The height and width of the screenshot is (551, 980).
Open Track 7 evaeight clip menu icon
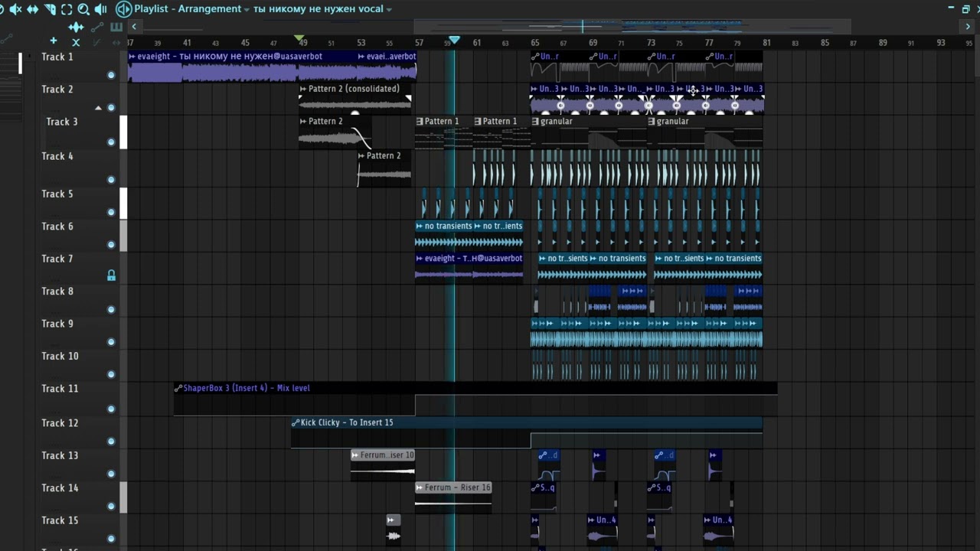pos(420,259)
